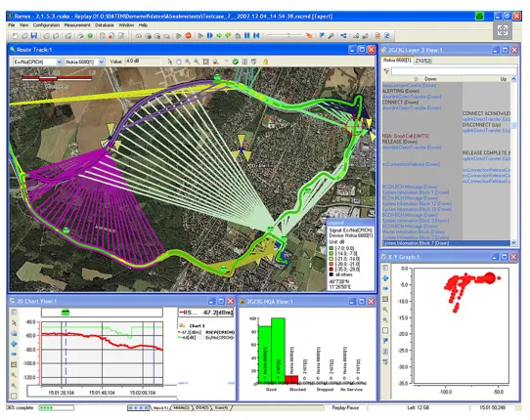
Task: Click the red stop recording icon
Action: click(x=189, y=35)
